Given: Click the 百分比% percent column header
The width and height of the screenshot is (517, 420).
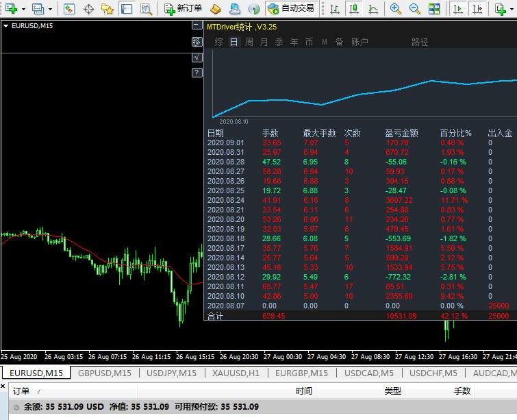Looking at the screenshot, I should (455, 133).
